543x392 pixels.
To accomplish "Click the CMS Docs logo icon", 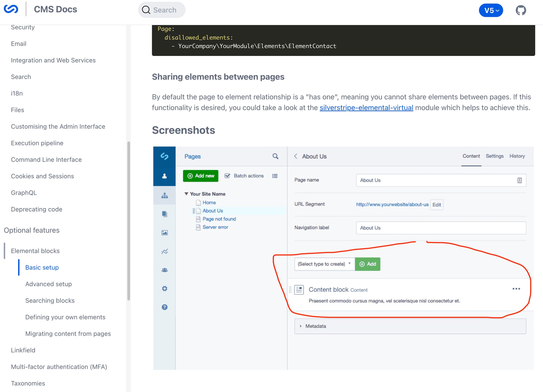I will point(11,9).
